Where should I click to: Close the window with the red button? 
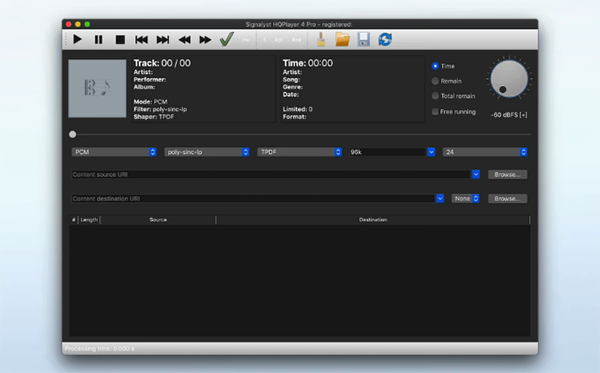click(x=68, y=24)
